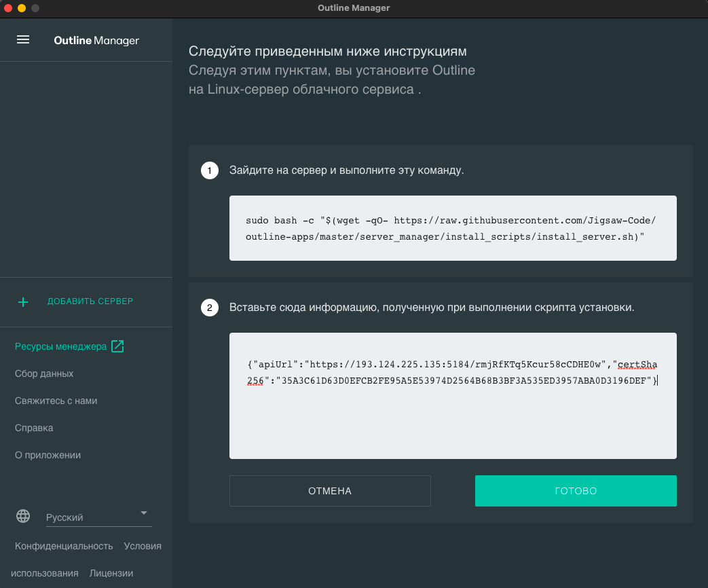The width and height of the screenshot is (708, 588).
Task: Click the heading Следуйте приведенным ниже инструкциям
Action: pyautogui.click(x=327, y=51)
